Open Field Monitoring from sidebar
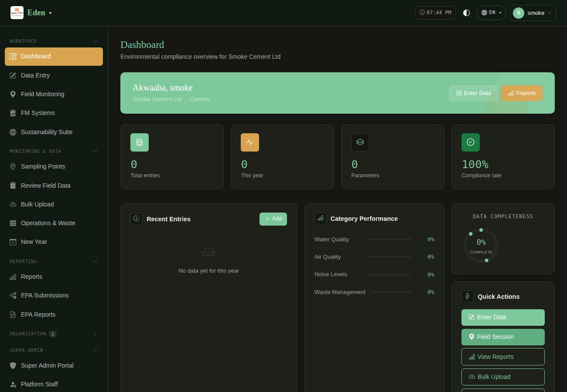 [54, 94]
